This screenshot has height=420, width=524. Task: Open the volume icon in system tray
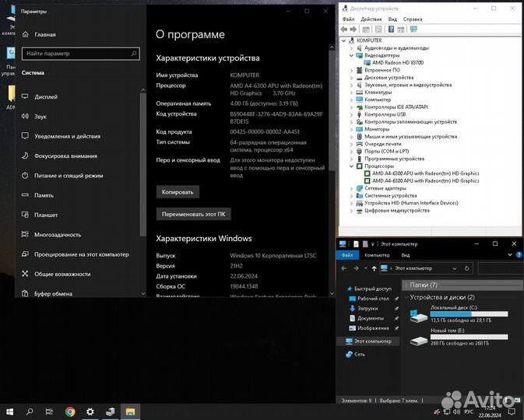pyautogui.click(x=456, y=411)
